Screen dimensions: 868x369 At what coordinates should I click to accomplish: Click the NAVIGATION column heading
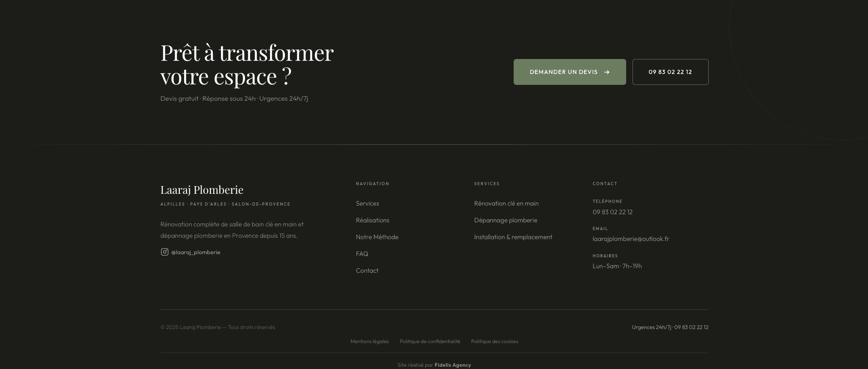373,184
